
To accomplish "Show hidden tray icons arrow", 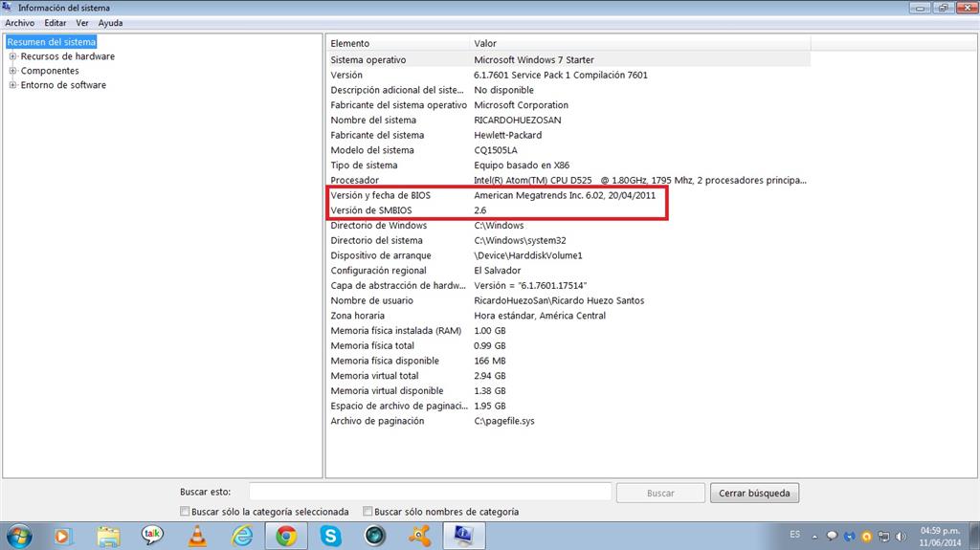I will 814,537.
